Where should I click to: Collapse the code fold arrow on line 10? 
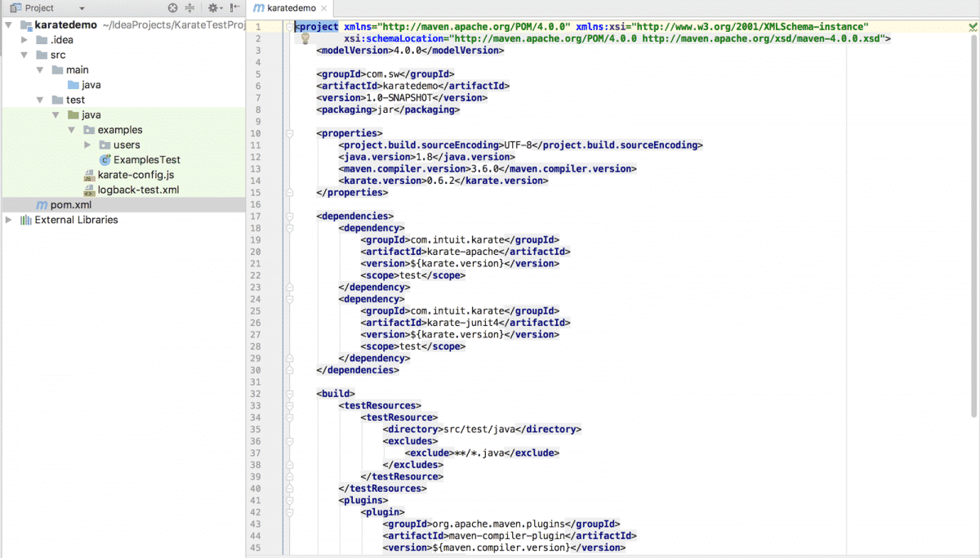(x=291, y=132)
